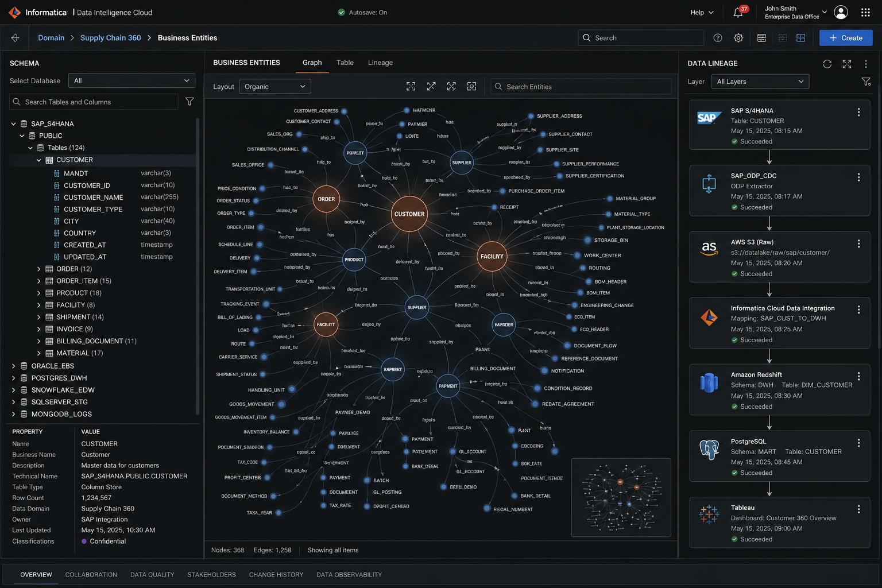Switch to the Table tab
Viewport: 882px width, 588px height.
pyautogui.click(x=345, y=63)
